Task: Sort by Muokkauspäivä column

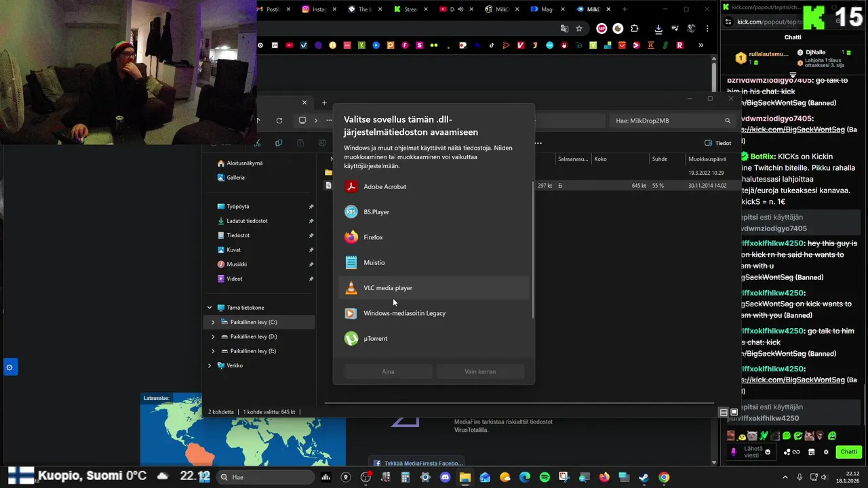Action: coord(707,159)
